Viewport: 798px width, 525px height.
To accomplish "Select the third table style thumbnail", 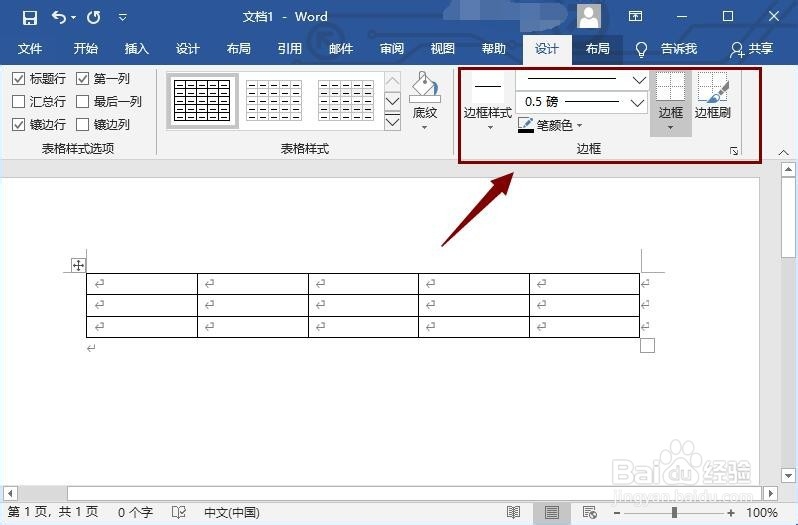I will [346, 101].
